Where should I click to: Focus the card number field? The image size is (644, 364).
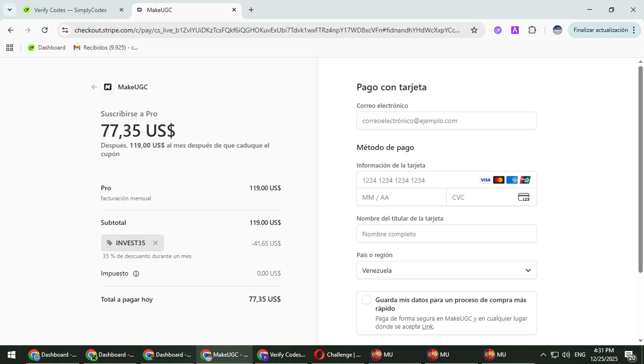coord(447,180)
